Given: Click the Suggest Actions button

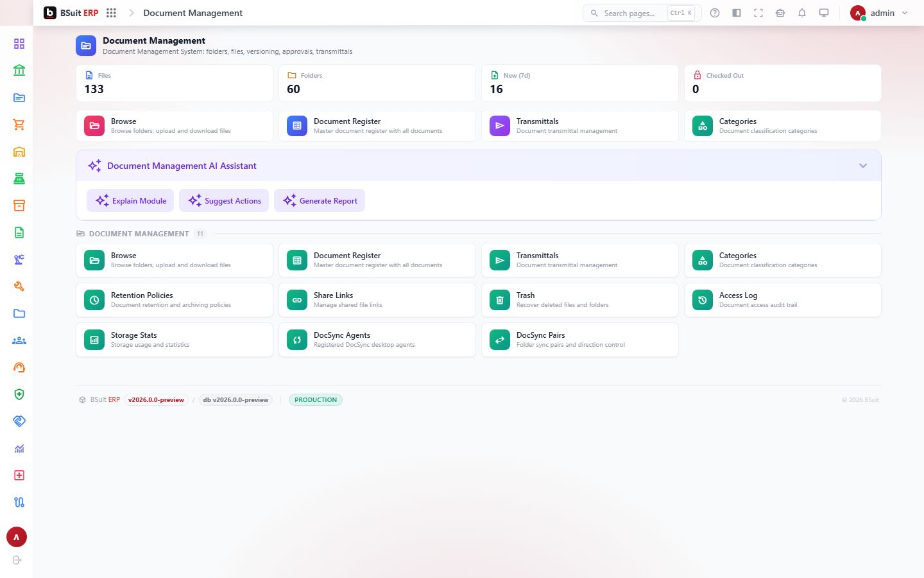Looking at the screenshot, I should pyautogui.click(x=224, y=200).
